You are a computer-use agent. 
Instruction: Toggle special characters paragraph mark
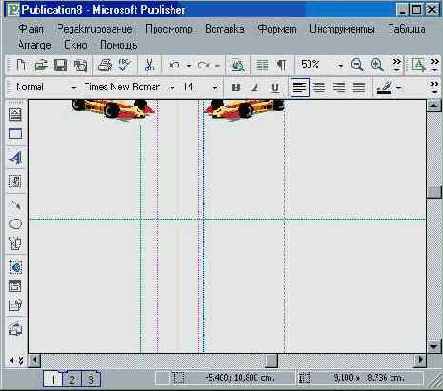pos(281,65)
